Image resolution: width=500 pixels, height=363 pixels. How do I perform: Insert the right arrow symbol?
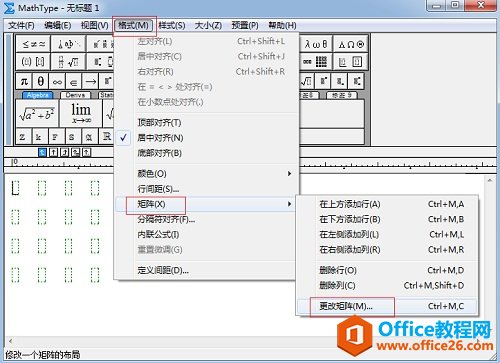click(x=90, y=81)
